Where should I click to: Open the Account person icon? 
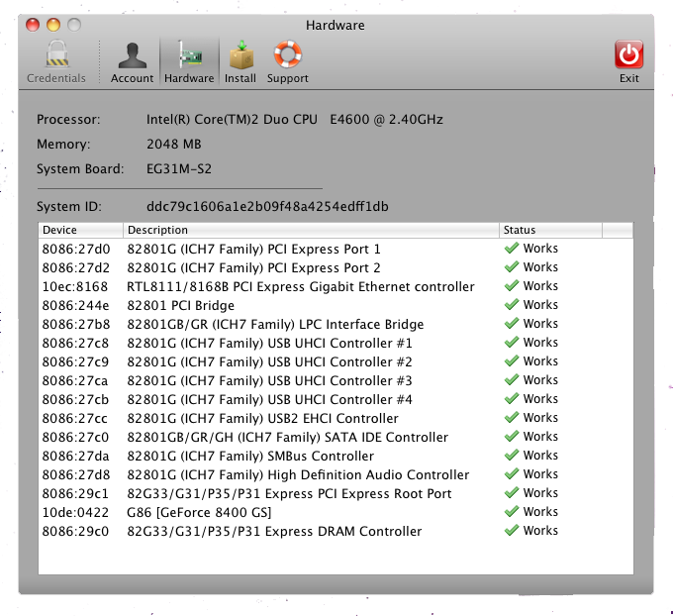point(132,55)
